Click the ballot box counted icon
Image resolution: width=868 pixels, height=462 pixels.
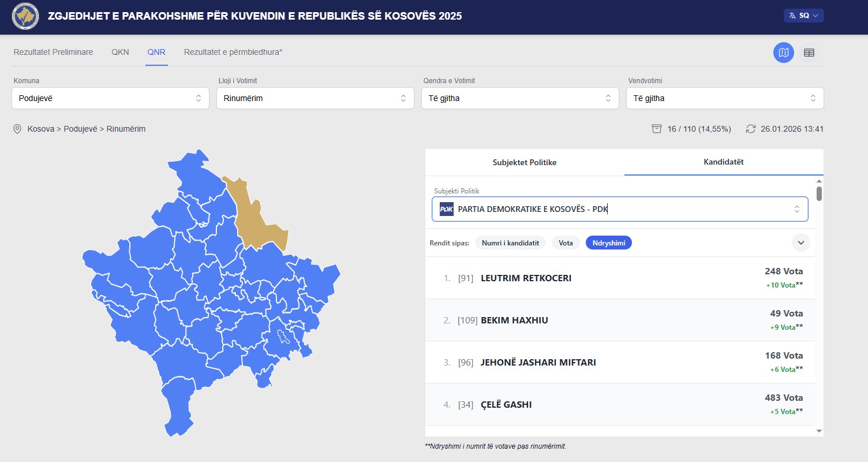(x=656, y=129)
